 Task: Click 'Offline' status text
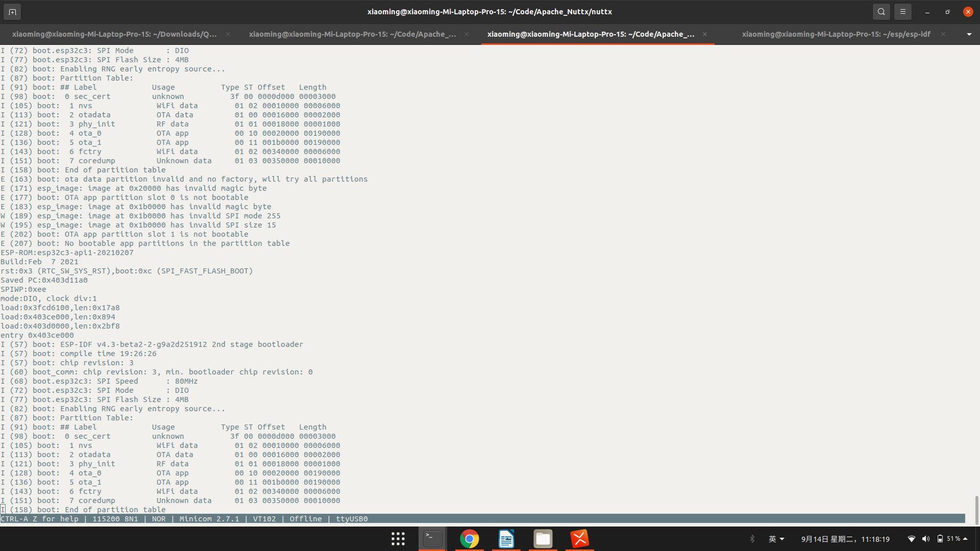point(306,519)
